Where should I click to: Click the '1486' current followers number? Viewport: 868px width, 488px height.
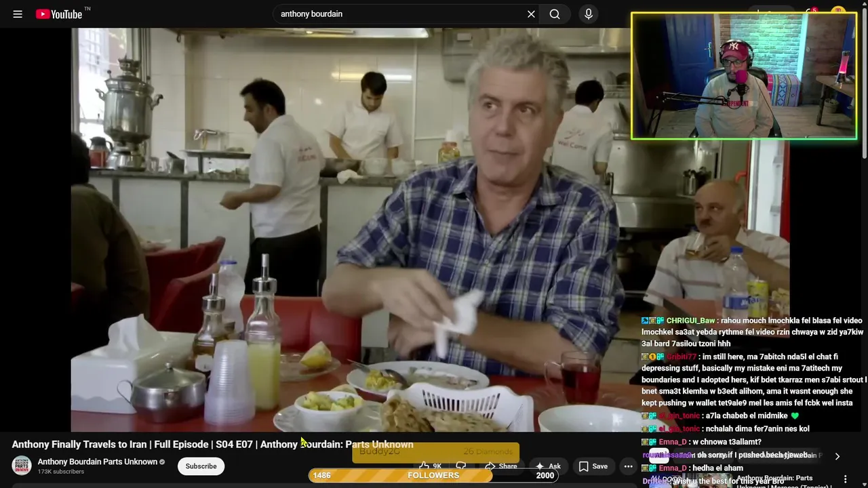322,475
